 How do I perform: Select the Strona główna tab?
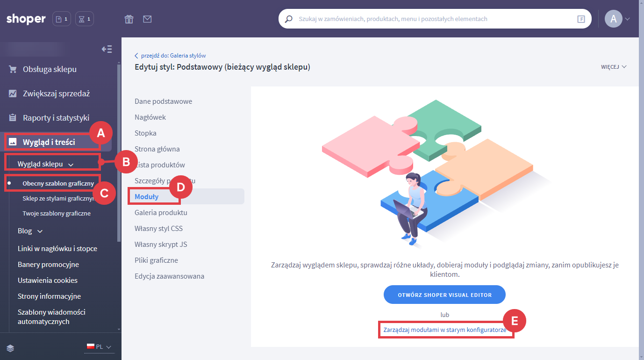pos(157,149)
